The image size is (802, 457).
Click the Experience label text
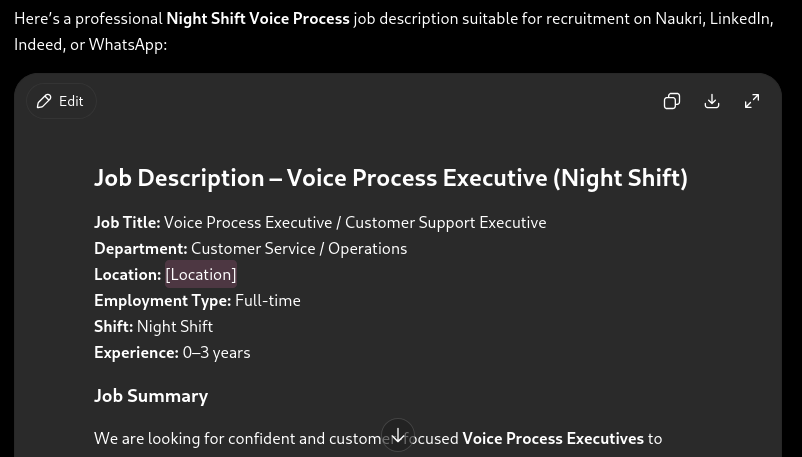pos(137,353)
